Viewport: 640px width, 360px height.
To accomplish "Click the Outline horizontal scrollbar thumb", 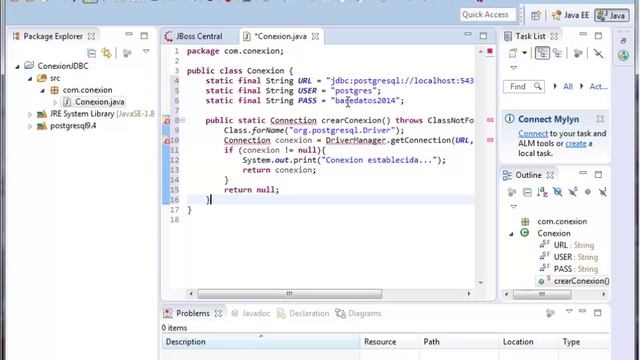I will pyautogui.click(x=542, y=294).
